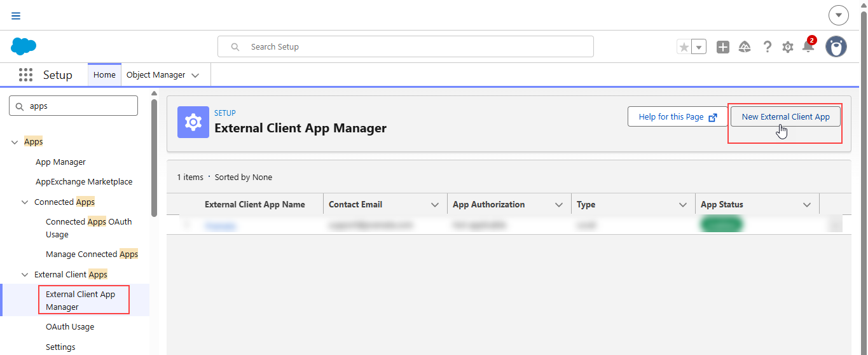Click the circled down-arrow at top right
This screenshot has width=868, height=355.
pyautogui.click(x=839, y=15)
